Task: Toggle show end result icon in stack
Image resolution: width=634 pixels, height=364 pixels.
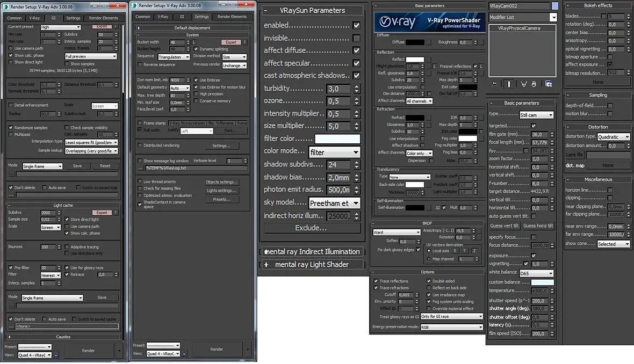Action: (509, 84)
